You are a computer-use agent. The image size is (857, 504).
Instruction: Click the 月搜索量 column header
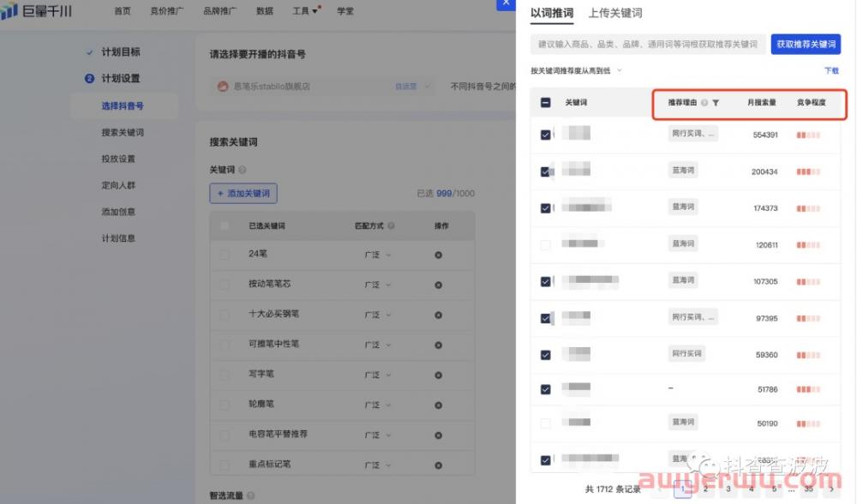coord(761,103)
